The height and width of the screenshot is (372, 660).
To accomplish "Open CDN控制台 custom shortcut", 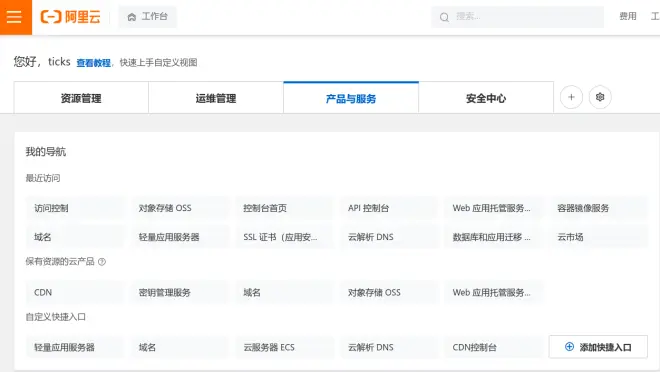I will pos(493,347).
